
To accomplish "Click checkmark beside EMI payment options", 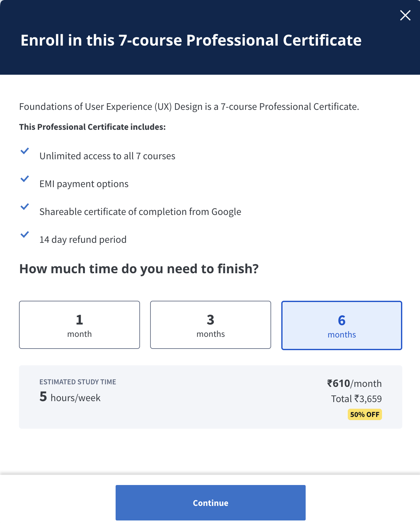I will click(25, 179).
